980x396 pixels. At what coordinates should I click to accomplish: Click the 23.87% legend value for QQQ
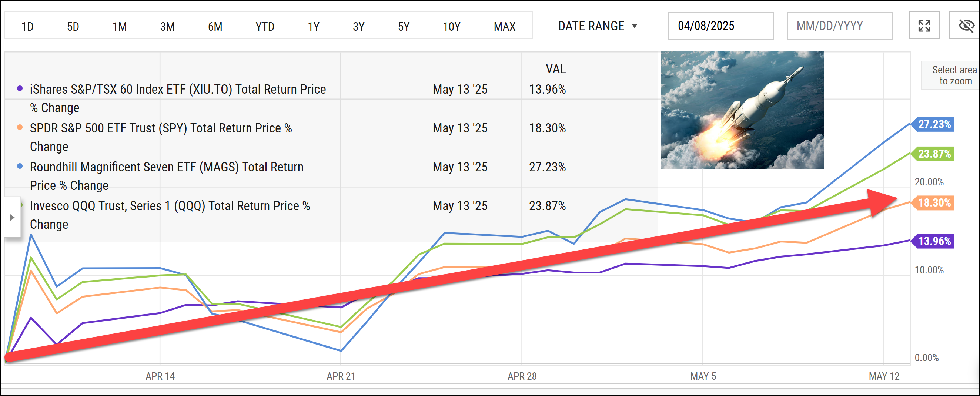click(547, 205)
